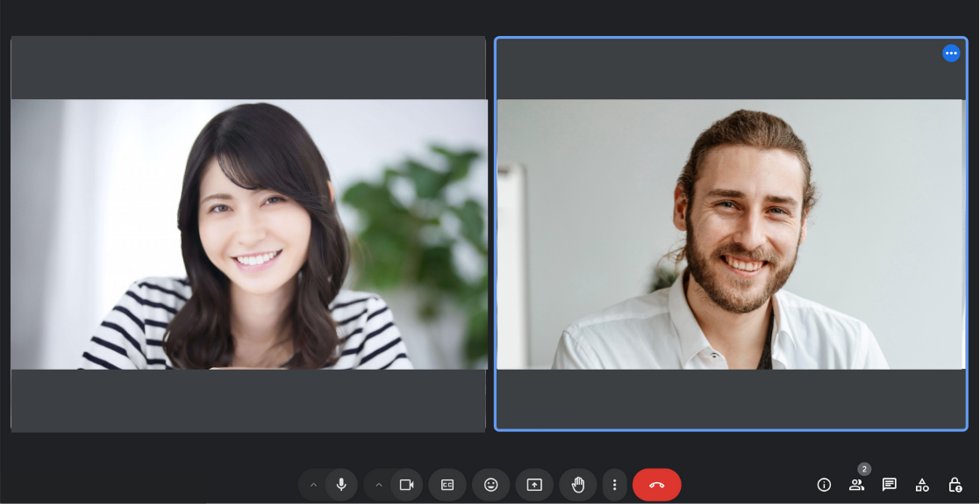
Task: Open the Activities panel
Action: click(922, 485)
